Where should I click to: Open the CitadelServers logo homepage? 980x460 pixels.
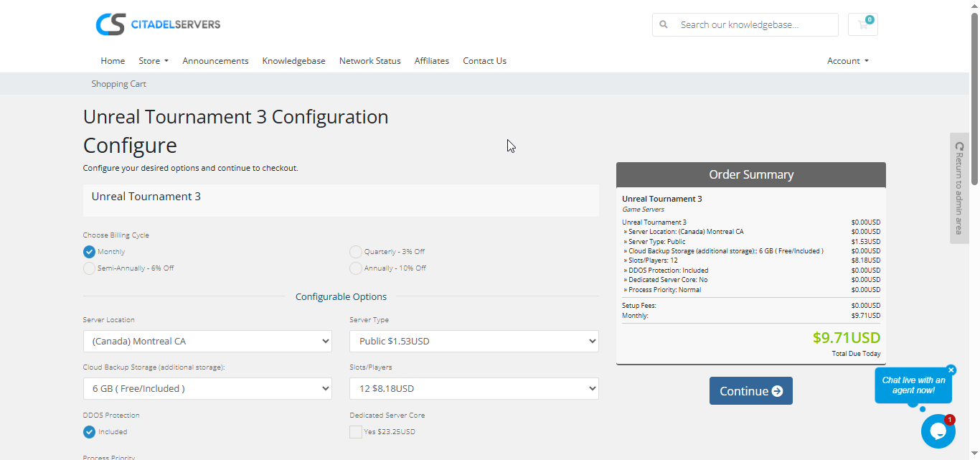tap(158, 24)
